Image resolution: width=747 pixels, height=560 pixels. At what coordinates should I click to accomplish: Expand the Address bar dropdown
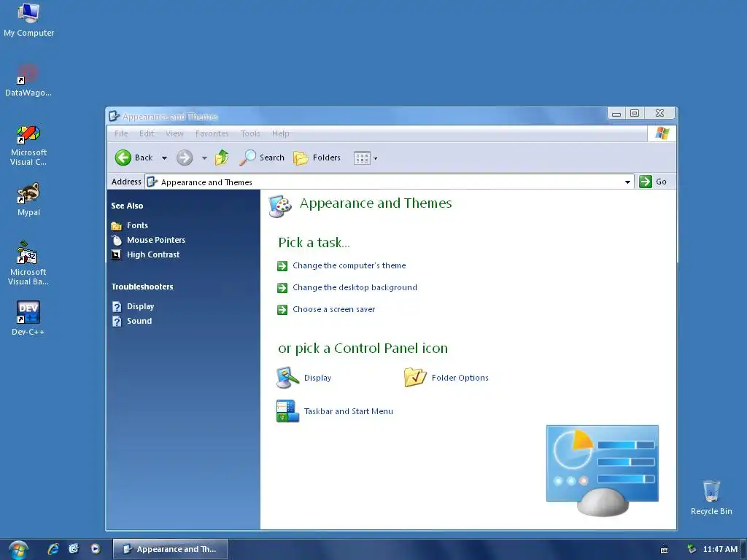pyautogui.click(x=627, y=182)
